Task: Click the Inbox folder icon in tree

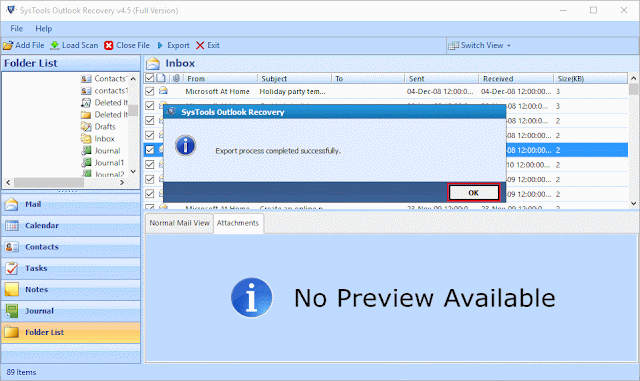Action: click(x=86, y=139)
